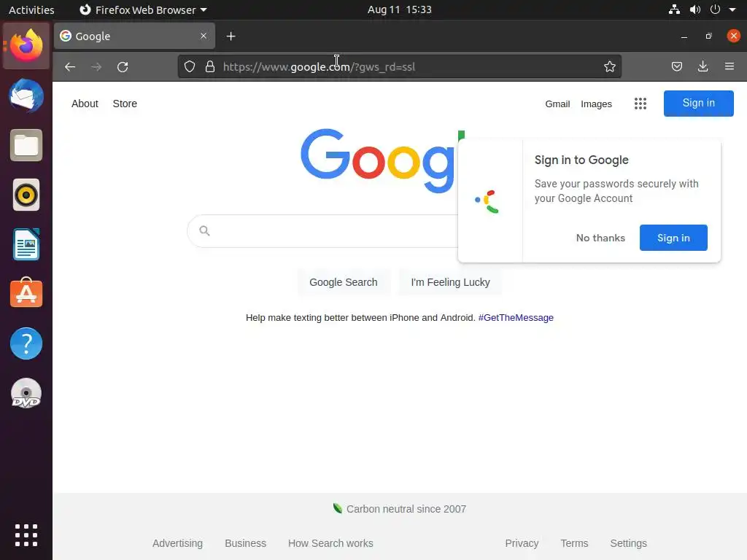This screenshot has height=560, width=747.
Task: Open a new tab with plus button
Action: [x=231, y=36]
